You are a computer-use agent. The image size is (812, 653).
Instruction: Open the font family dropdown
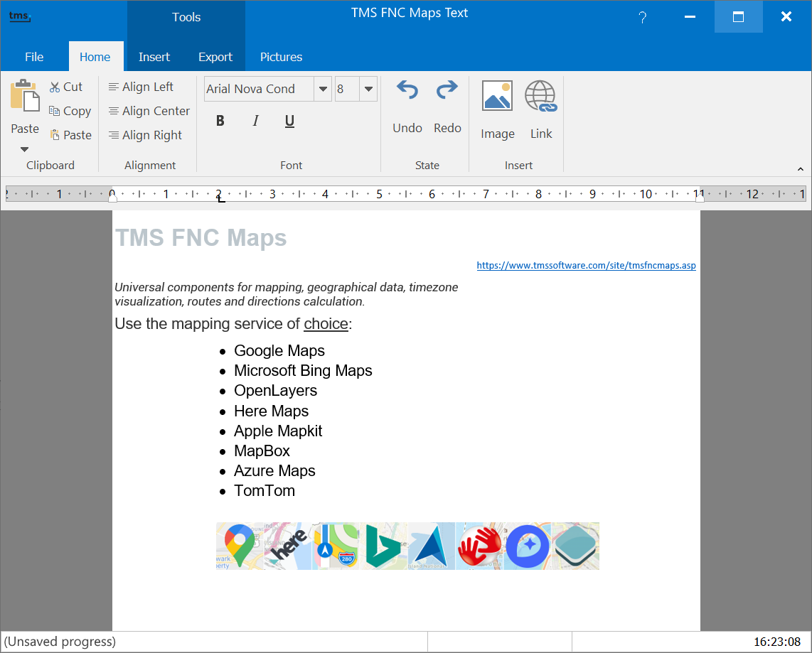coord(323,89)
